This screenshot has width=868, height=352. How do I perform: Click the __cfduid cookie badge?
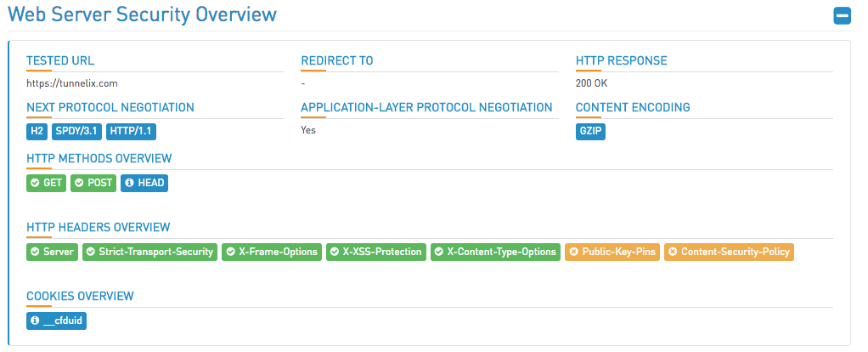(56, 321)
